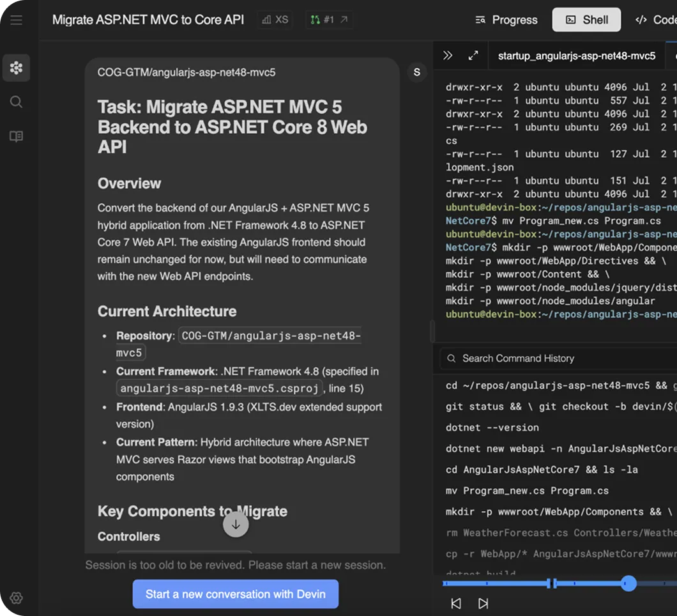Select the 'dotnet --version' history entry
Screen dimensions: 677x616
tap(492, 427)
